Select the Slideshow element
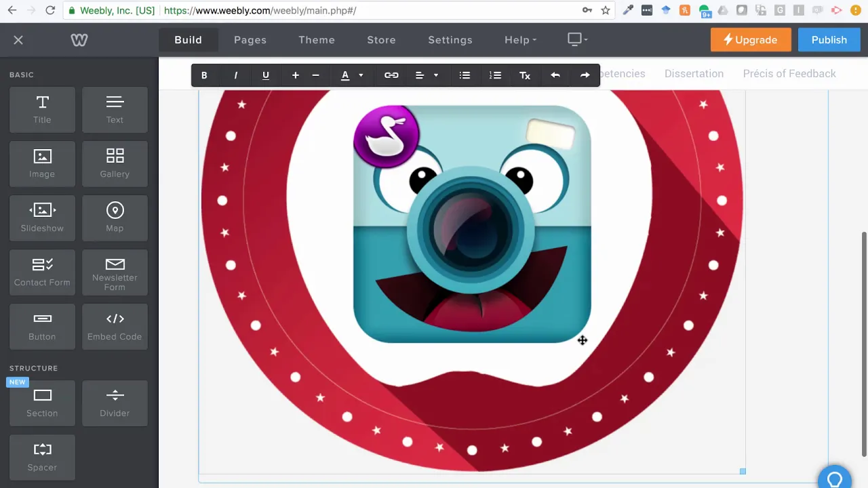868x488 pixels. [42, 218]
